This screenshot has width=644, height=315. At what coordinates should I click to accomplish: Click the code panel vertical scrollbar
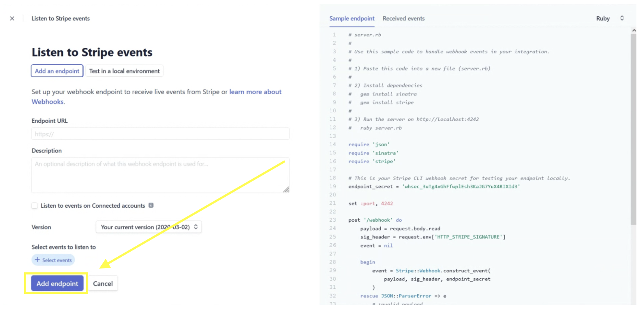pos(633,129)
